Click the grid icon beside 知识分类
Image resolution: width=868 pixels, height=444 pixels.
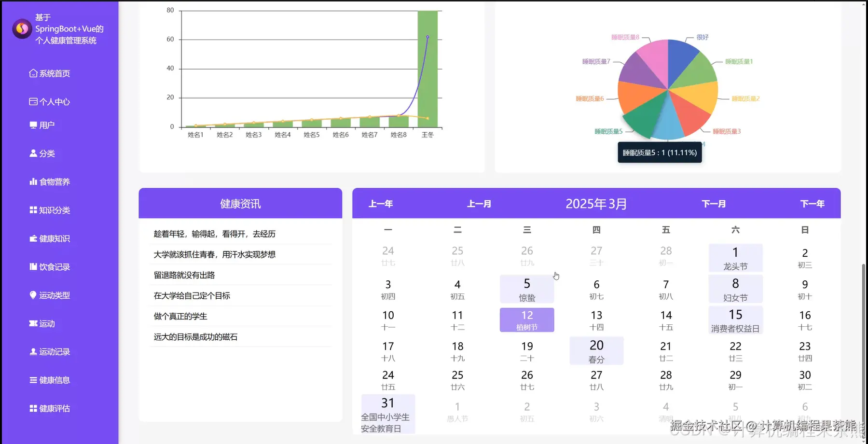click(x=33, y=210)
